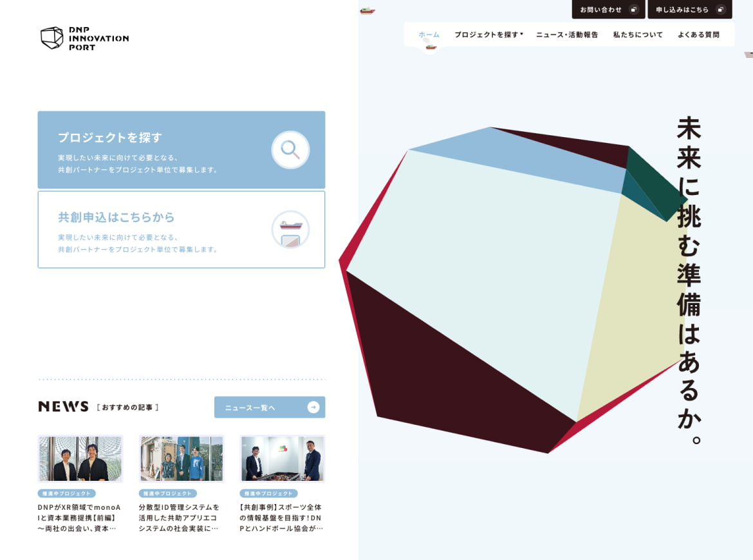The width and height of the screenshot is (753, 560).
Task: Click the external link icon beside 申し込みはこちら
Action: point(720,10)
